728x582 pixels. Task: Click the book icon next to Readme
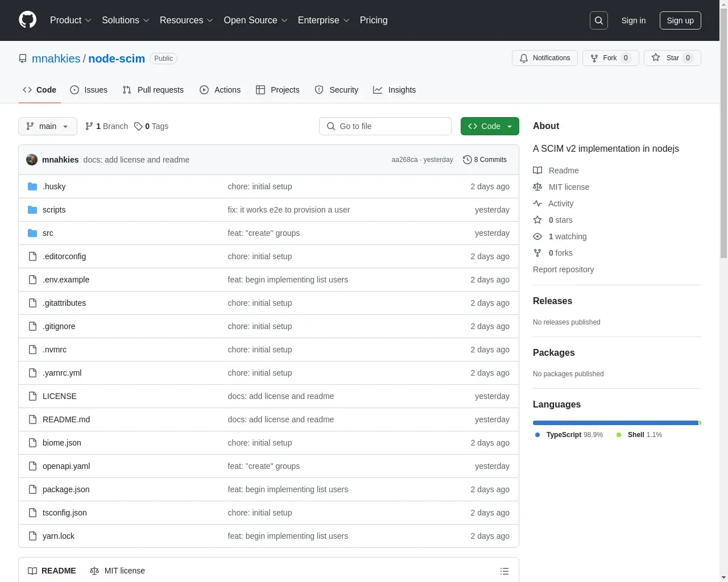(x=537, y=171)
